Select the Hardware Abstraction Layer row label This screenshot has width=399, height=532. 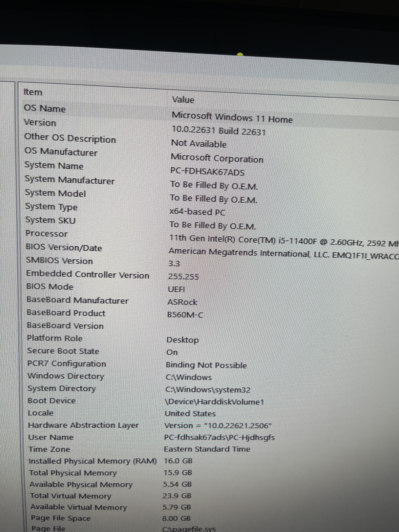(x=84, y=425)
